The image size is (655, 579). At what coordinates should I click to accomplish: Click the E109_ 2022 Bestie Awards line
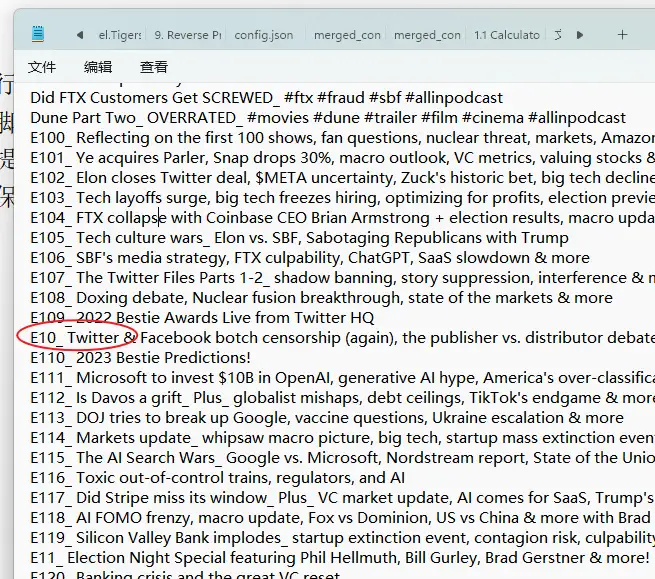click(x=202, y=318)
